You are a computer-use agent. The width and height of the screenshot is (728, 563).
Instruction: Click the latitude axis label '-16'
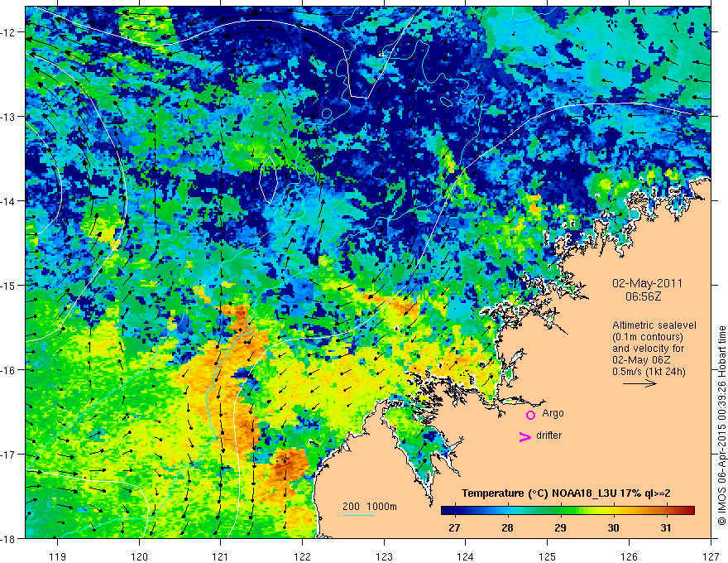click(x=9, y=370)
